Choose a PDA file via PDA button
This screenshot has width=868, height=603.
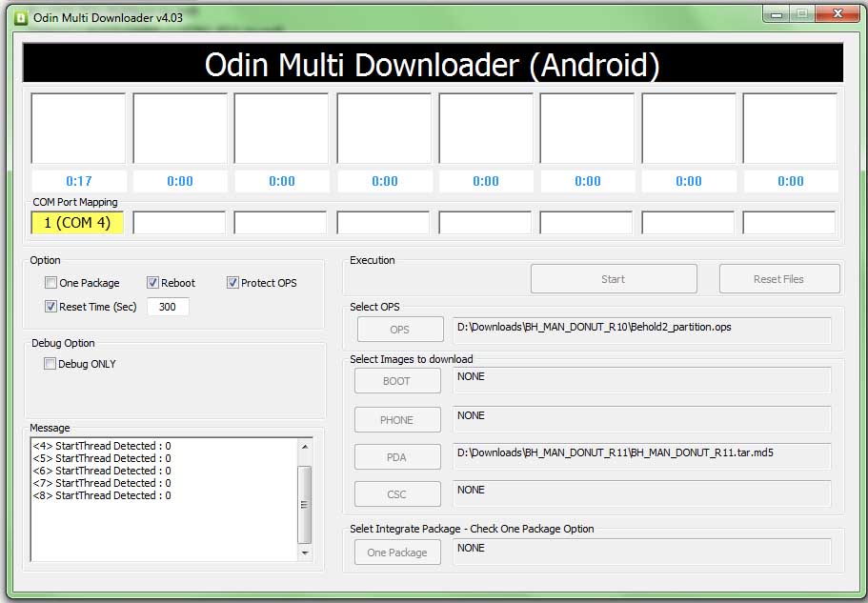click(x=397, y=457)
